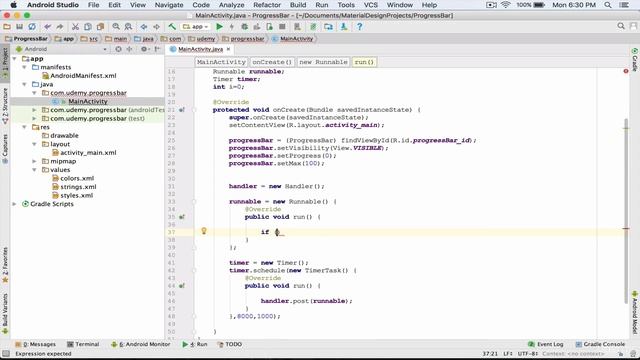Open the VCS menu
The width and height of the screenshot is (640, 360).
tap(371, 5)
